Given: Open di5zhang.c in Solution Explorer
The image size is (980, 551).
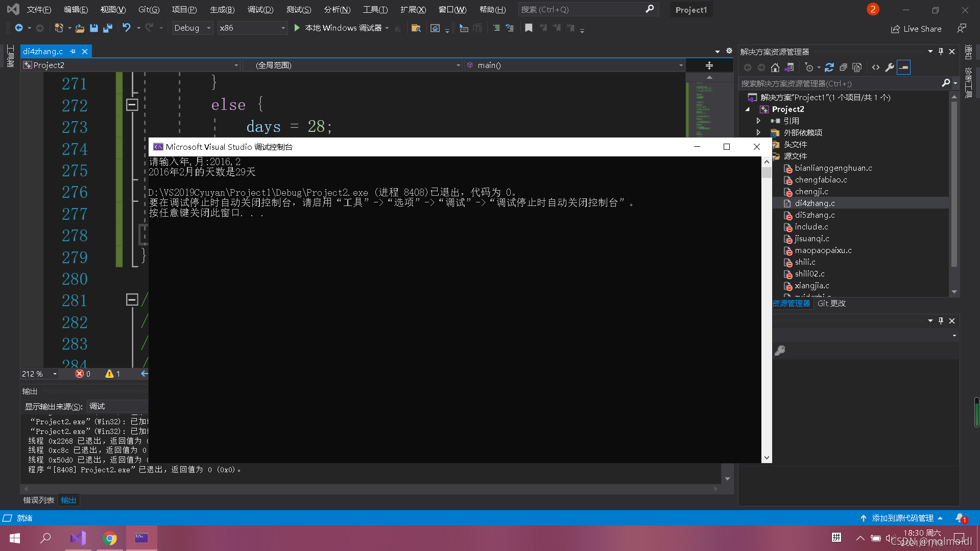Looking at the screenshot, I should click(815, 215).
